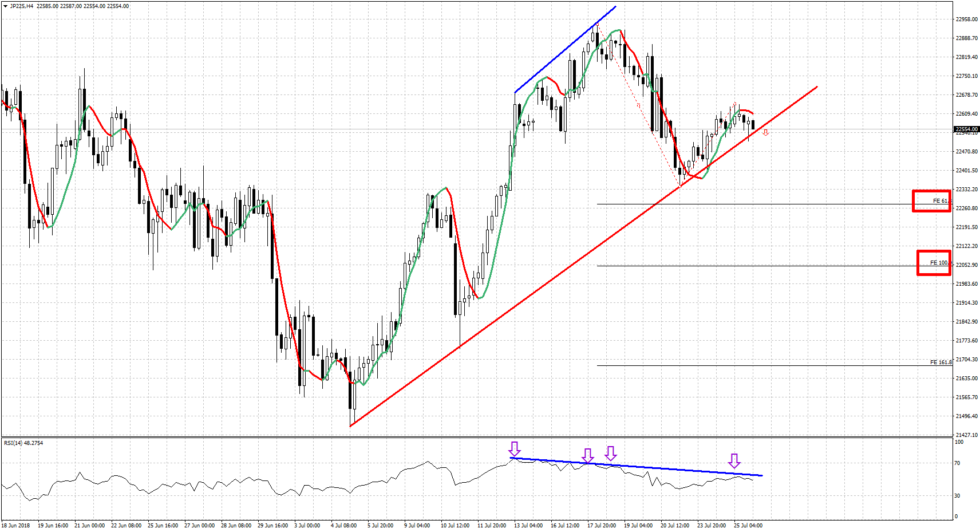Click the date label 20 Jul 12:00
The image size is (980, 532).
(674, 526)
